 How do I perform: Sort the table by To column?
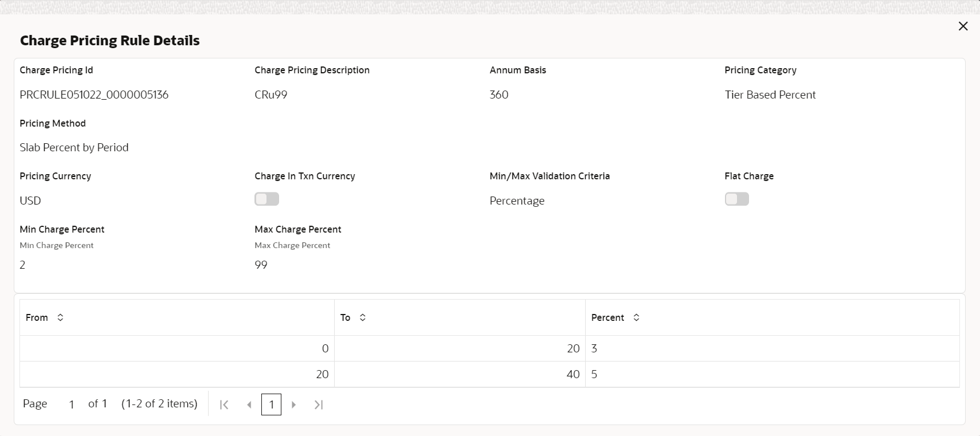363,317
